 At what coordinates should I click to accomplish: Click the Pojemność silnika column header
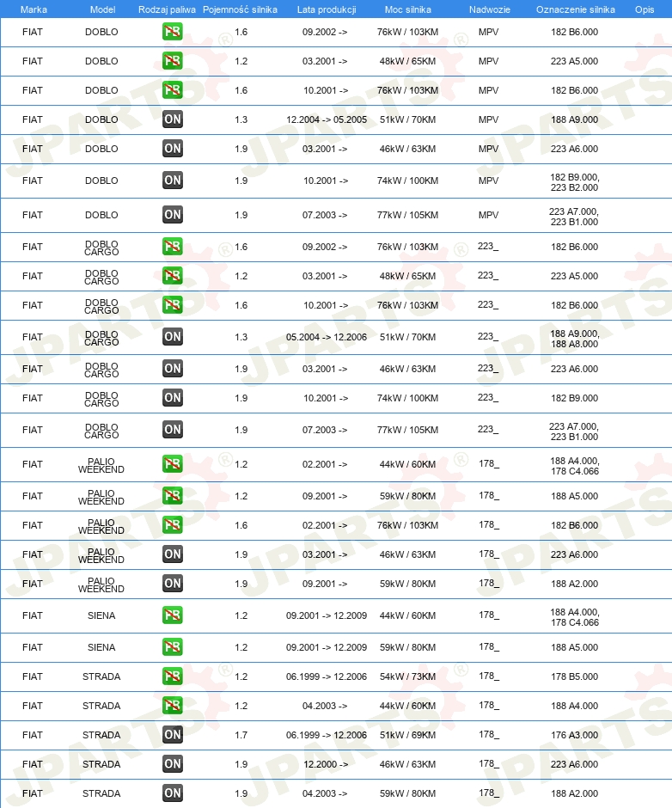(x=240, y=9)
